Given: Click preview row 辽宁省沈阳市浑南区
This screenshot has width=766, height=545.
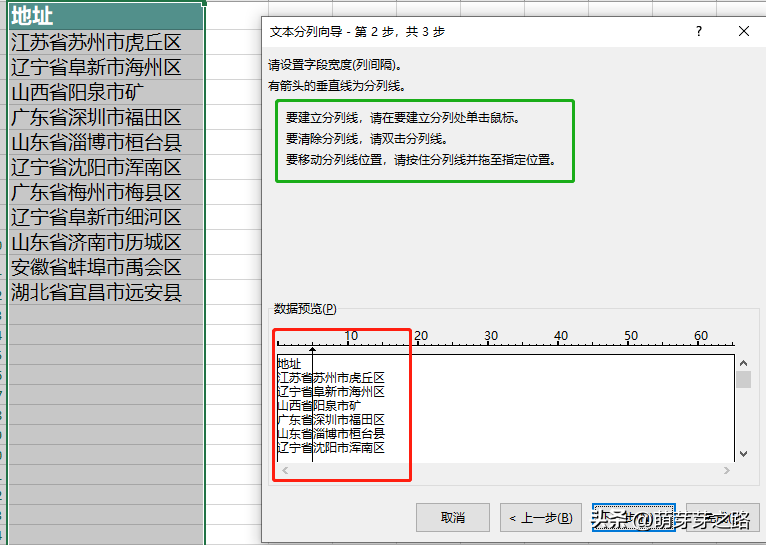Looking at the screenshot, I should pos(331,447).
